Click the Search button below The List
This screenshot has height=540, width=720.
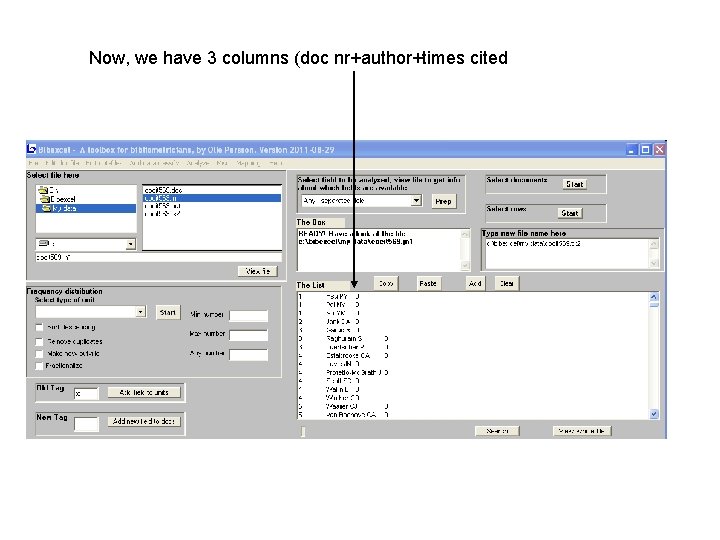click(497, 431)
